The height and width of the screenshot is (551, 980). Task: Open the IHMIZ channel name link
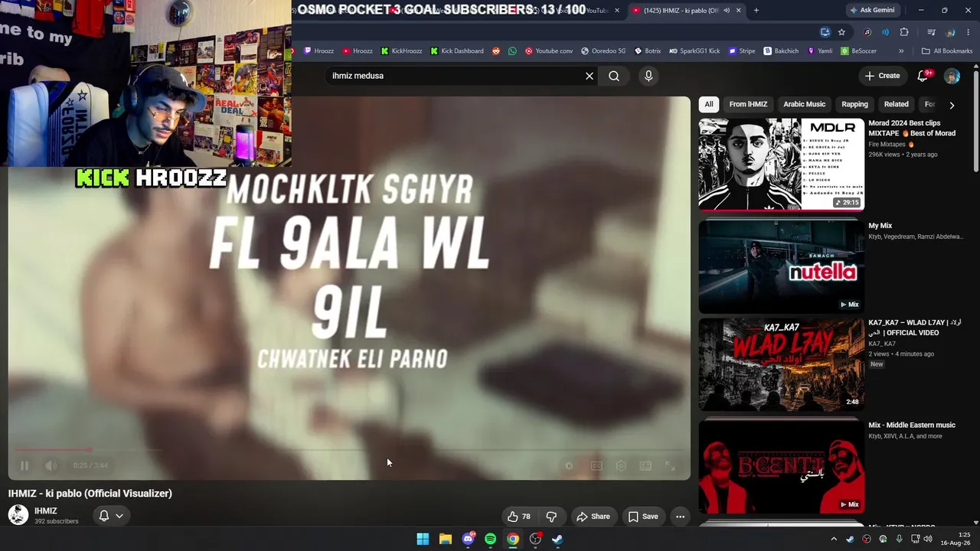[46, 510]
